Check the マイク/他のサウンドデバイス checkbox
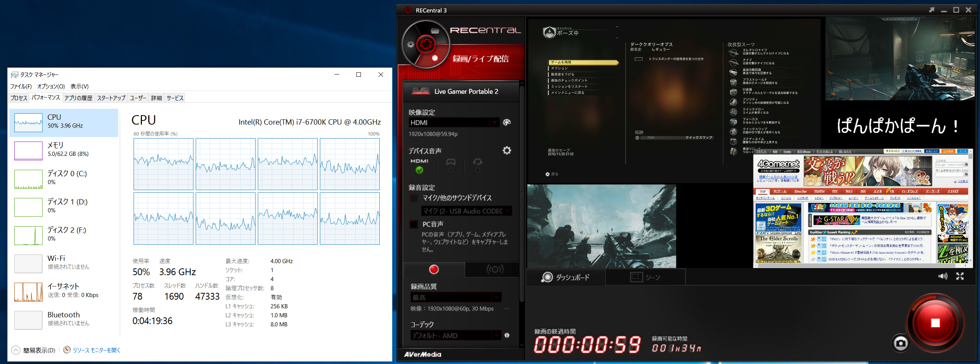 coord(414,198)
